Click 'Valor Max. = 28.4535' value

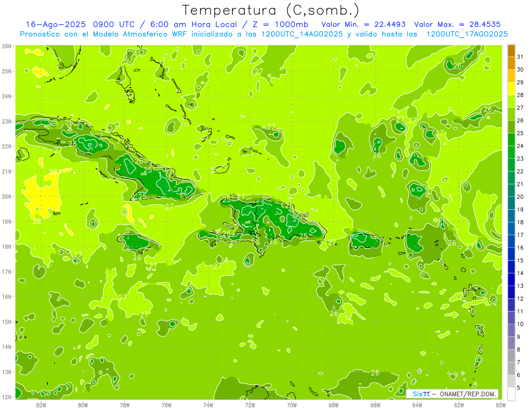[458, 24]
